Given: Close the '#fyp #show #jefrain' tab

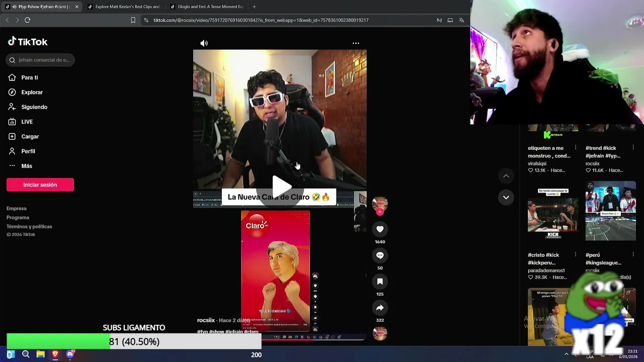Looking at the screenshot, I should click(76, 7).
